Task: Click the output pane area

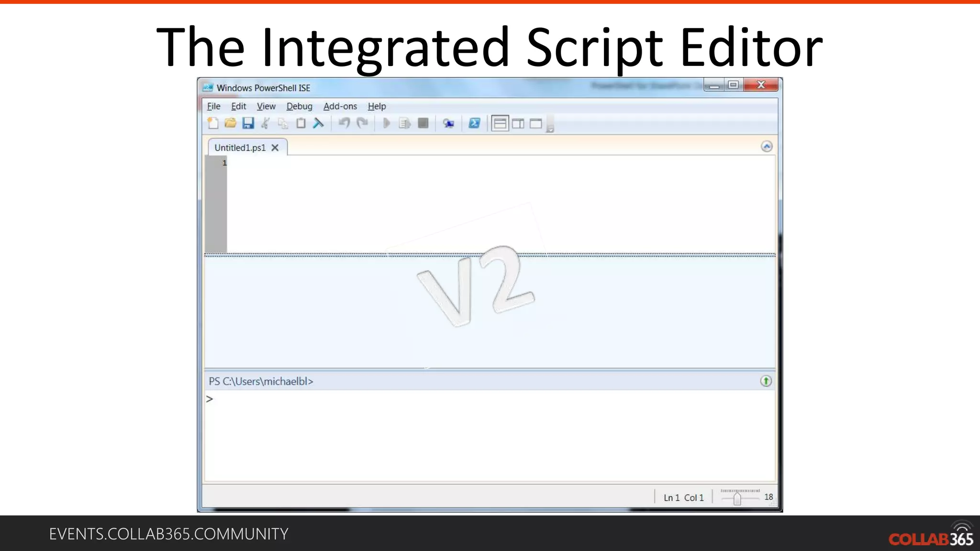Action: [490, 312]
